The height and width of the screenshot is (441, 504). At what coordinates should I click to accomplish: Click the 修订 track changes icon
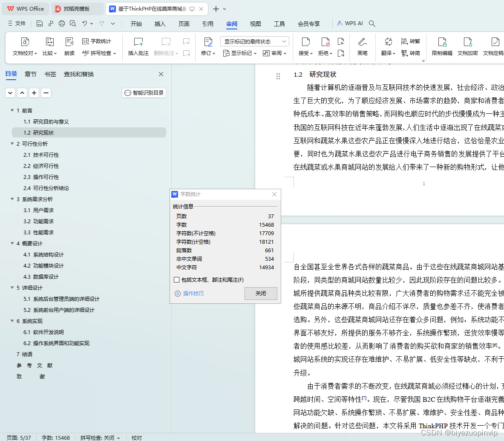click(x=208, y=46)
